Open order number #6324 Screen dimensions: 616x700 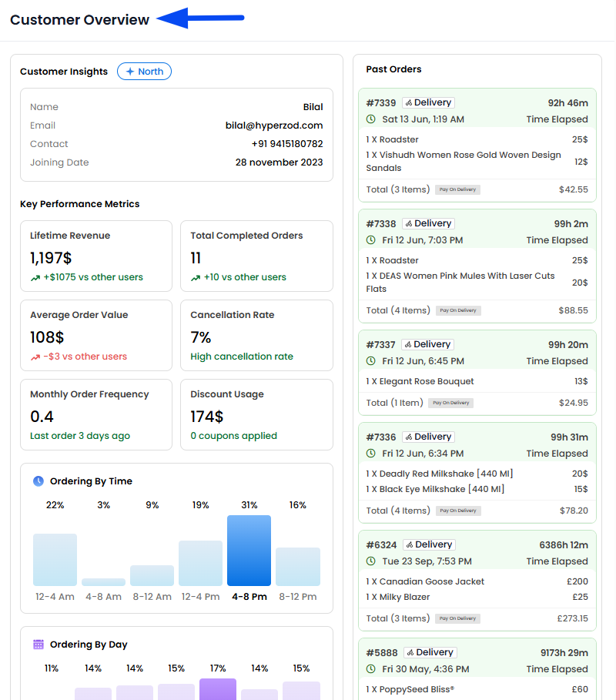coord(382,545)
